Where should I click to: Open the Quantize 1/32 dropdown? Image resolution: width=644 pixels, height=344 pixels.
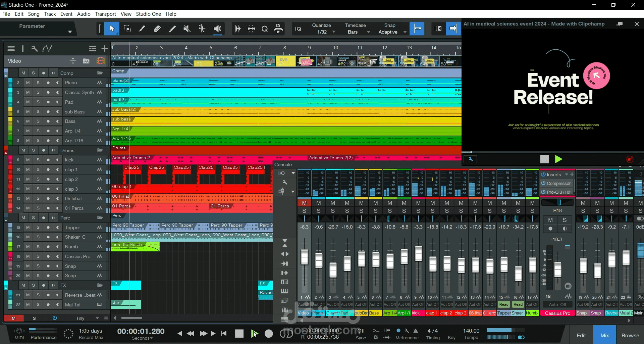[334, 32]
